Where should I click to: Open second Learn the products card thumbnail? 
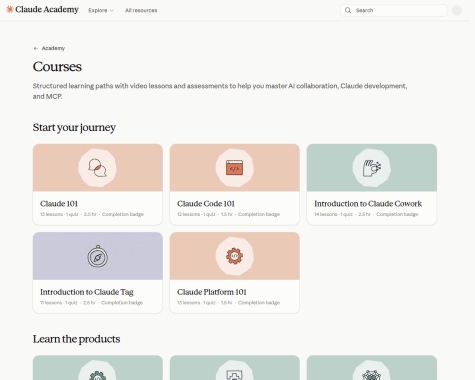[x=235, y=368]
